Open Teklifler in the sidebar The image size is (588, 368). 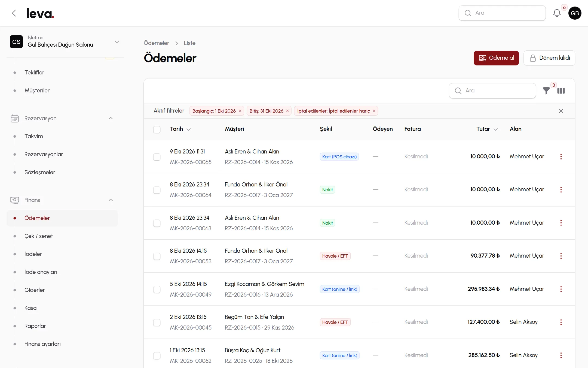point(34,73)
